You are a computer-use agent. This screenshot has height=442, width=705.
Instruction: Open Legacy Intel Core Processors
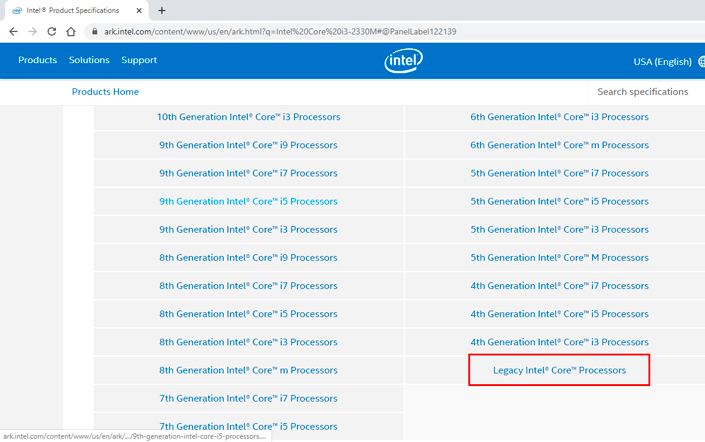pyautogui.click(x=559, y=370)
